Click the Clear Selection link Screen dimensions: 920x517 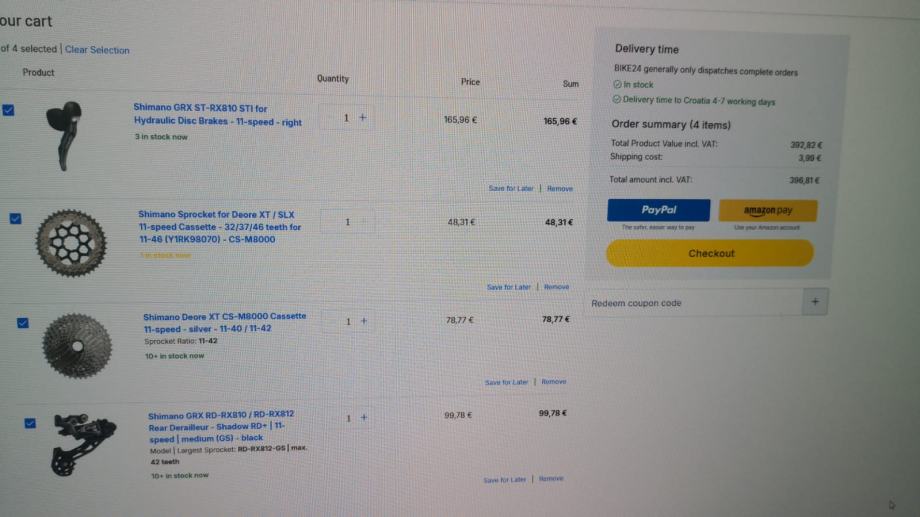pos(97,50)
